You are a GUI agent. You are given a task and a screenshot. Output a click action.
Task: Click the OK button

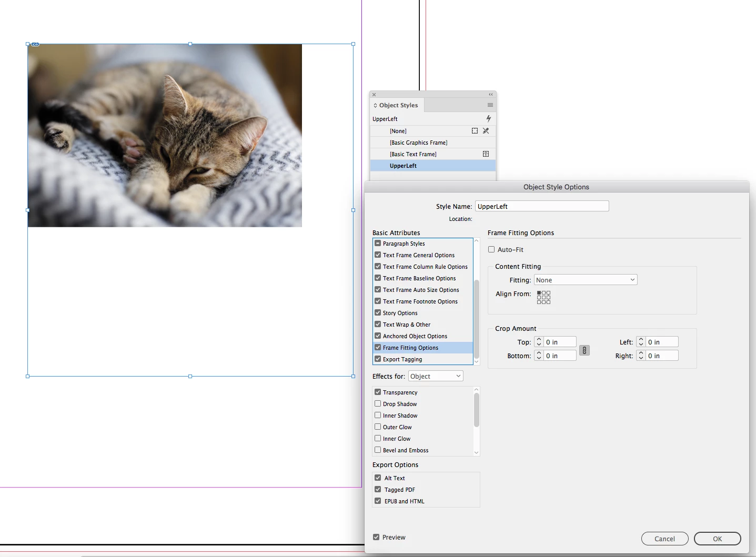click(718, 539)
